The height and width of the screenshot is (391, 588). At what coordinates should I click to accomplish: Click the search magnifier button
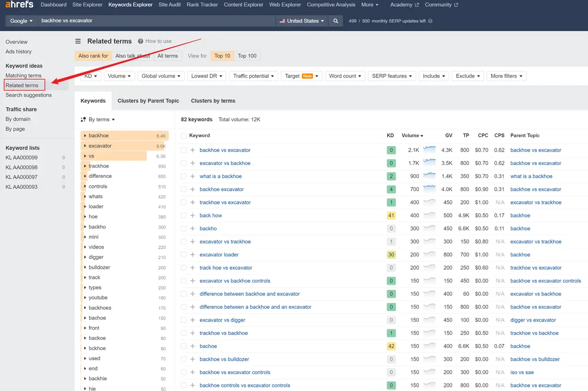pyautogui.click(x=336, y=21)
